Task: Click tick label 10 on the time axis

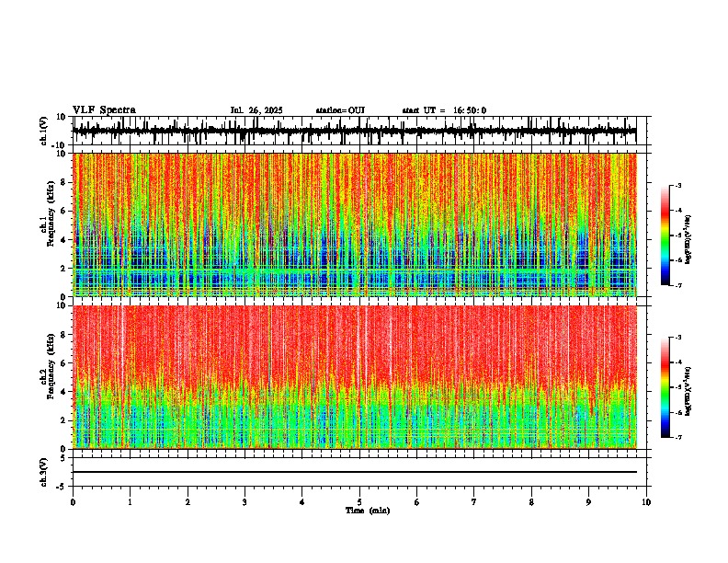Action: click(646, 502)
